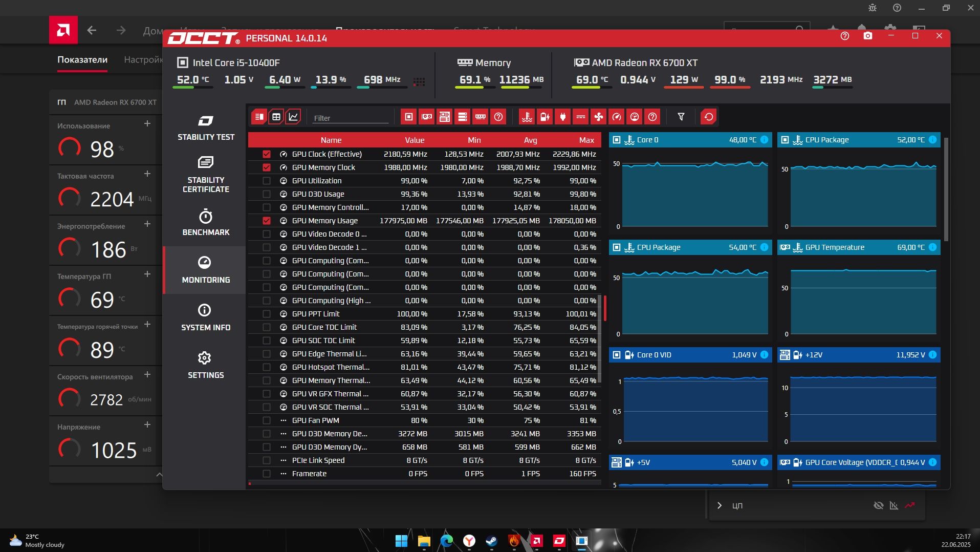Check the Framerate checkbox
The image size is (980, 552).
[x=266, y=474]
